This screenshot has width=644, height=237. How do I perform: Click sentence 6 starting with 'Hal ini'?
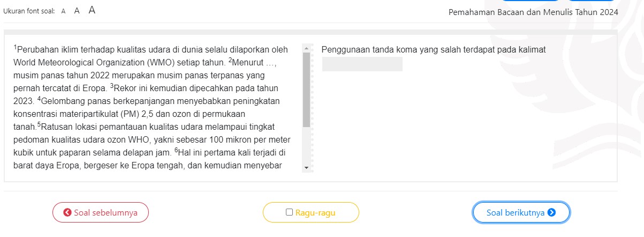[x=236, y=152]
